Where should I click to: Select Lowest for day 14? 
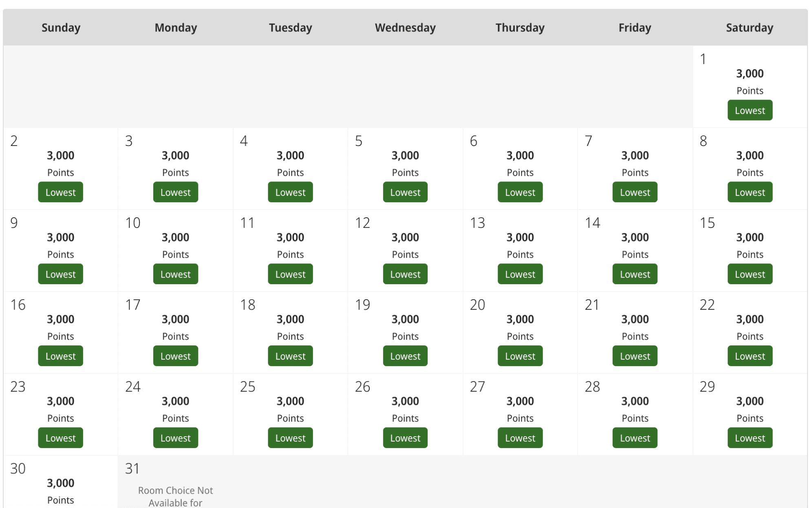[635, 274]
